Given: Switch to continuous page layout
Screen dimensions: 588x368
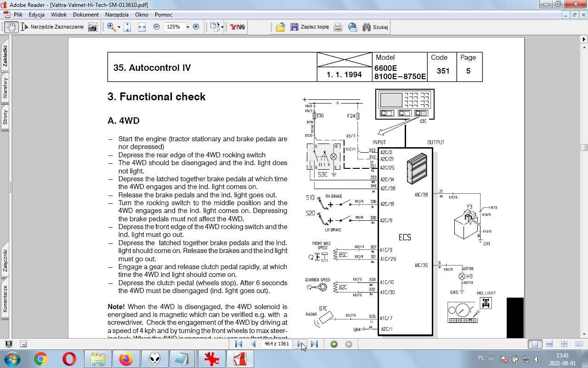Looking at the screenshot, I should (x=549, y=344).
